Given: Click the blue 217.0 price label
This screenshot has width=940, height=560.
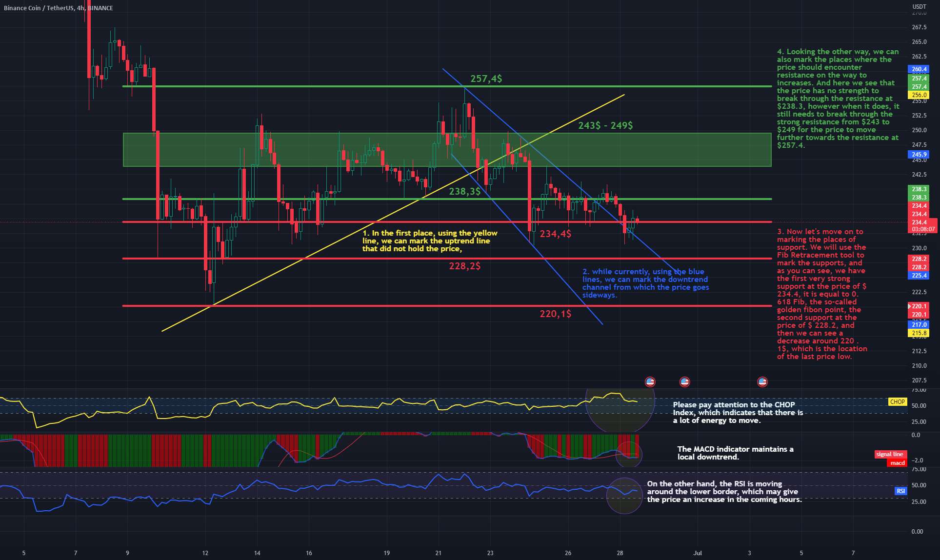Looking at the screenshot, I should tap(919, 325).
